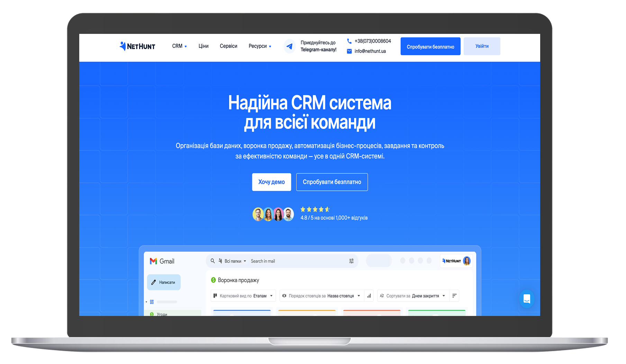This screenshot has width=626, height=364.
Task: Click the search filter sliders icon
Action: 351,261
